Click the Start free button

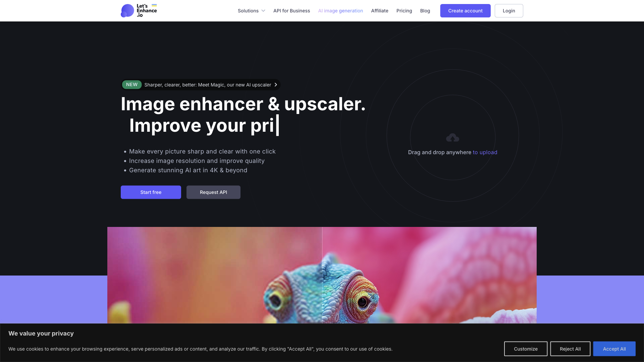coord(151,192)
